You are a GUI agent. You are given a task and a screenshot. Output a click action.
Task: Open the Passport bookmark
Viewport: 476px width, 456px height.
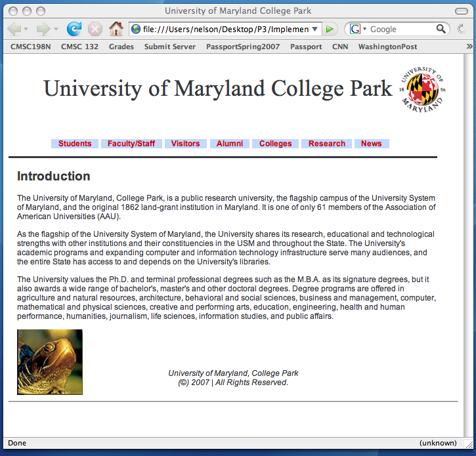pos(306,47)
